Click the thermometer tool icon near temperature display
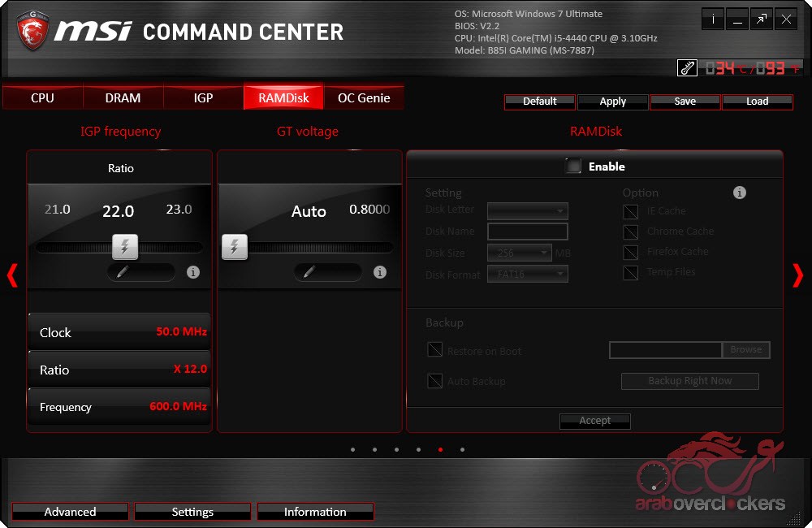 [687, 68]
